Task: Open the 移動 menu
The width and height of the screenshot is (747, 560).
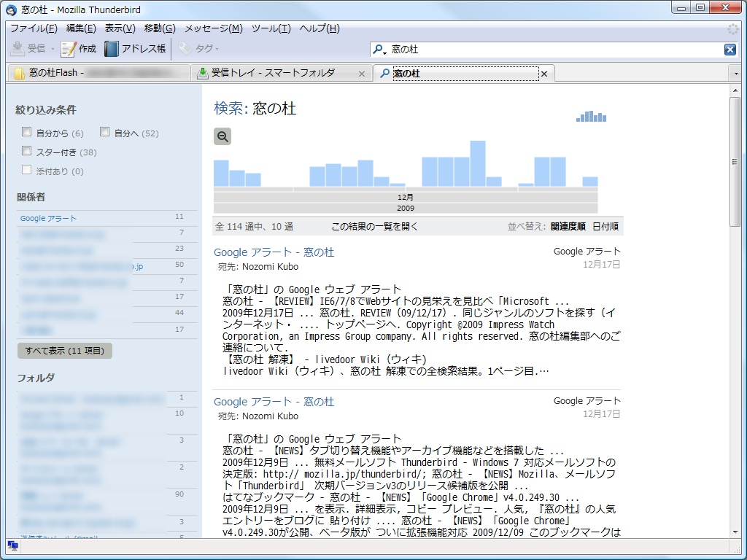Action: 160,28
